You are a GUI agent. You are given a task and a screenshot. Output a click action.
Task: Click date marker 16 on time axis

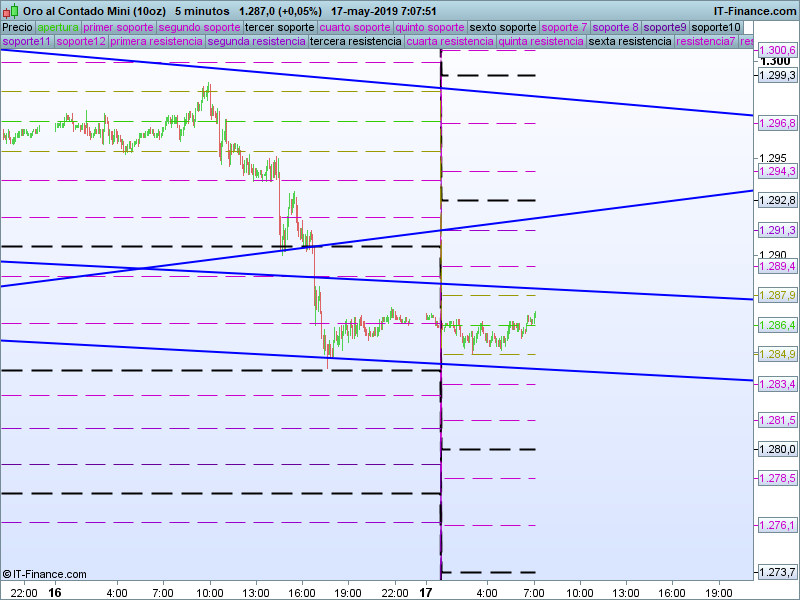[x=55, y=593]
